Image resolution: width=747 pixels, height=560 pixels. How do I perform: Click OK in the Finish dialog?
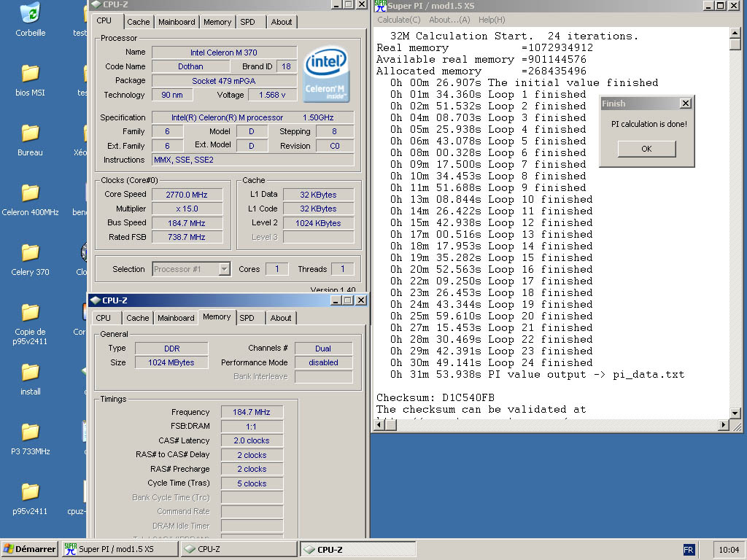[x=646, y=149]
